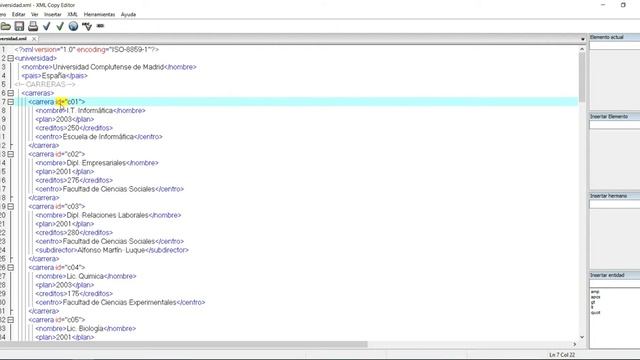
Task: Click the Lic. Biología nombre line
Action: pos(85,329)
